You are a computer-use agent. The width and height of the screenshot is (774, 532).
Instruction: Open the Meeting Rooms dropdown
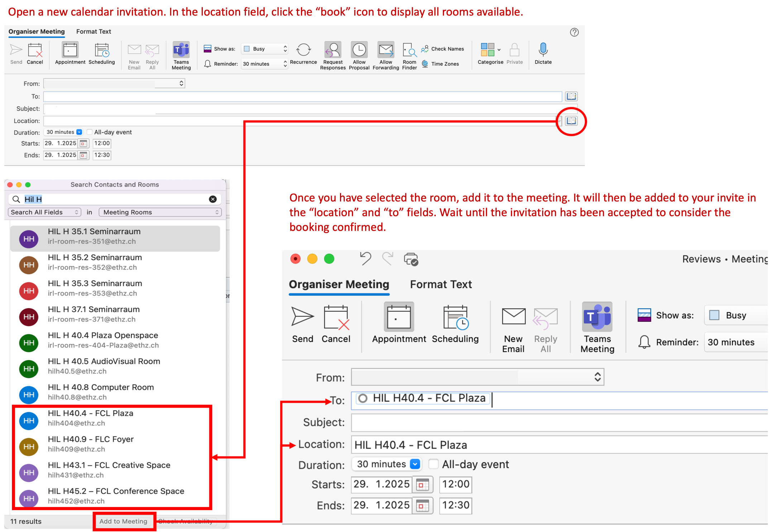coord(160,212)
